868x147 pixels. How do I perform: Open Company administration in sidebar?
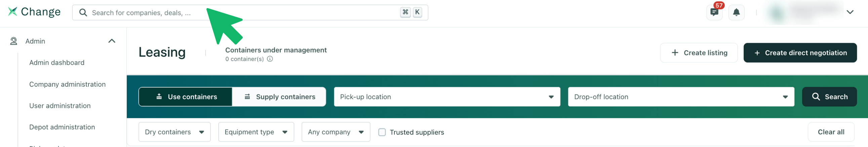point(67,84)
